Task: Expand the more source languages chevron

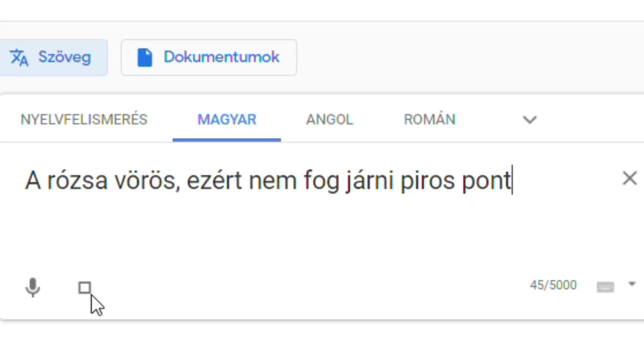Action: coord(530,120)
